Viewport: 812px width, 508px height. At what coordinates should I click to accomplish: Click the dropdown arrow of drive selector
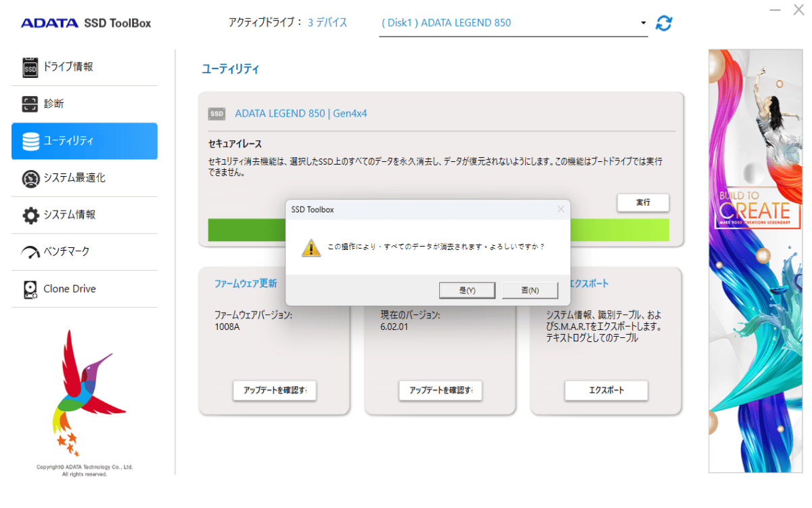643,23
